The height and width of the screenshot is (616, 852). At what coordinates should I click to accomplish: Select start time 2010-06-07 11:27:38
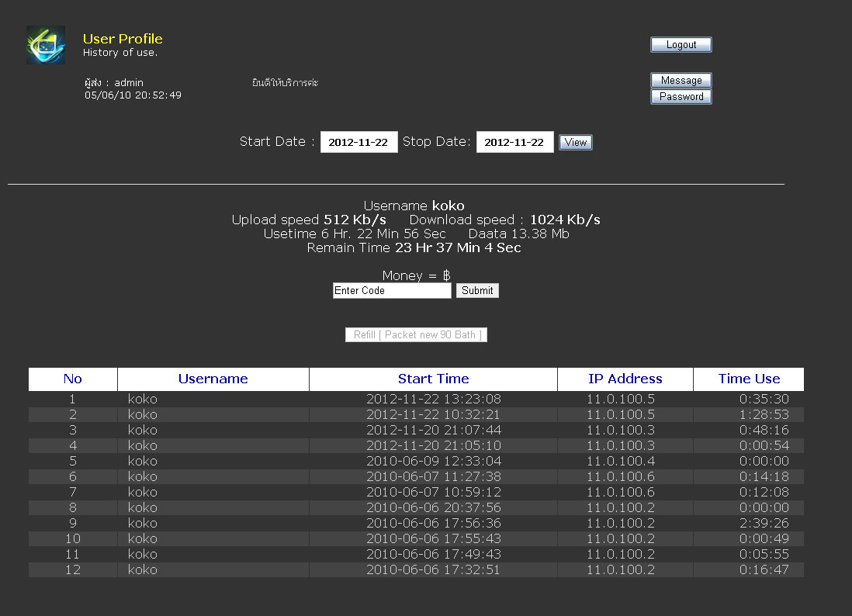433,476
